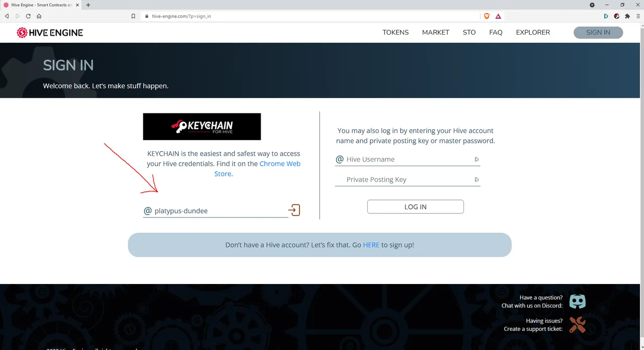The width and height of the screenshot is (644, 350).
Task: Open the TOKENS menu item
Action: pyautogui.click(x=395, y=32)
